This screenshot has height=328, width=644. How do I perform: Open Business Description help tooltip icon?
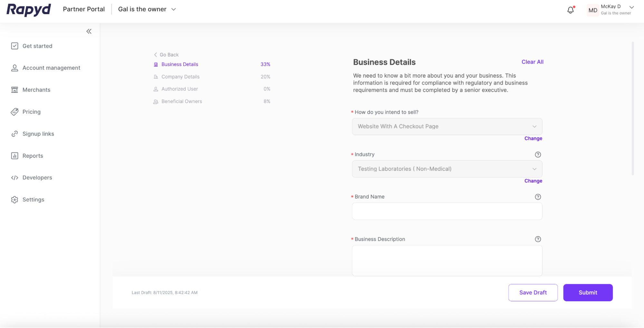538,239
